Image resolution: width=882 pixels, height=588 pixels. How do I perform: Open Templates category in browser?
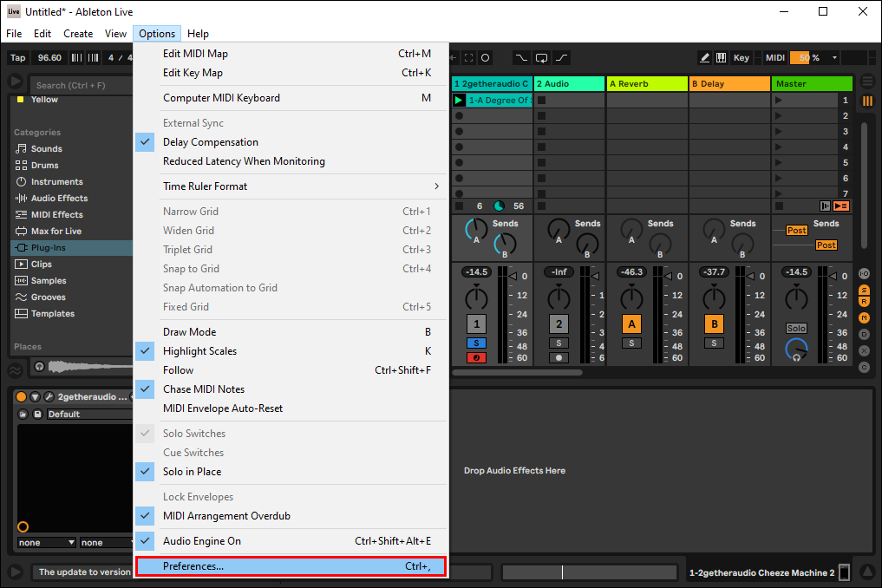click(x=52, y=313)
